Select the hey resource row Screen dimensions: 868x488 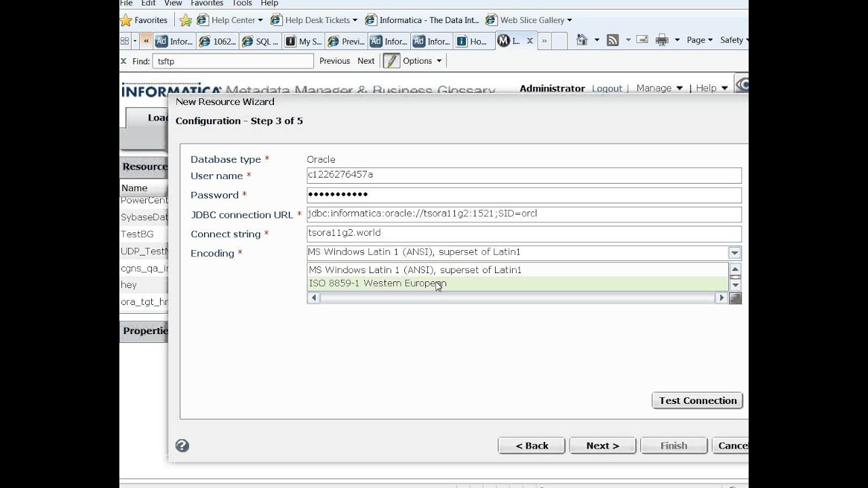point(144,285)
